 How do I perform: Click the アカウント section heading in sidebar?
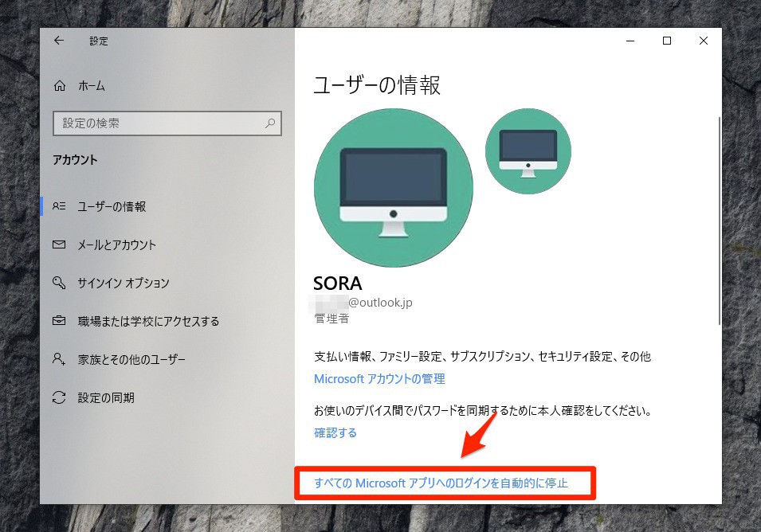click(75, 160)
